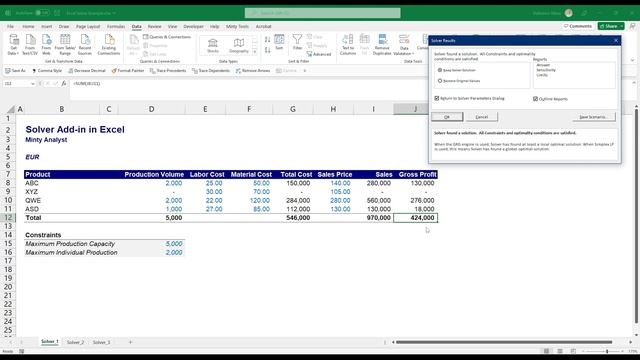Select the Limits report
640x360 pixels.
pos(542,75)
